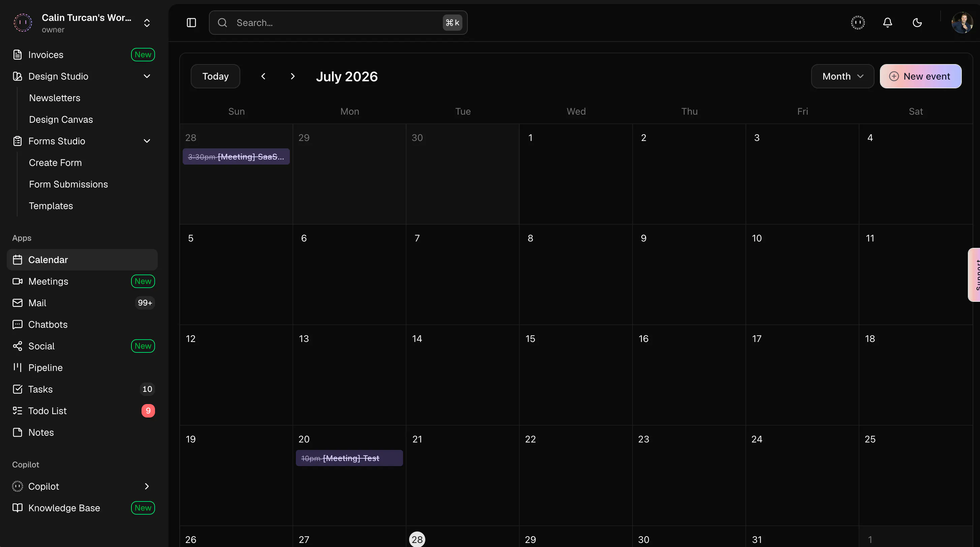Click the Copilot sidebar icon
Image resolution: width=980 pixels, height=547 pixels.
click(x=18, y=487)
